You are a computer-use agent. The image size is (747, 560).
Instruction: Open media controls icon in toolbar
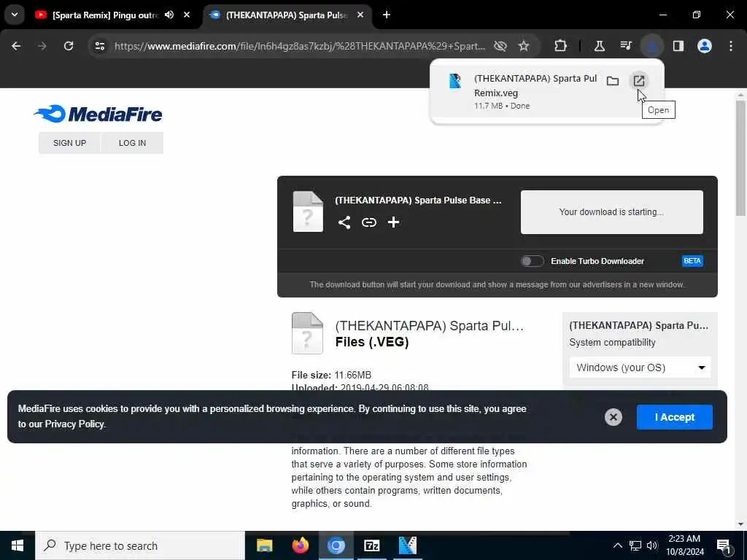click(x=625, y=46)
